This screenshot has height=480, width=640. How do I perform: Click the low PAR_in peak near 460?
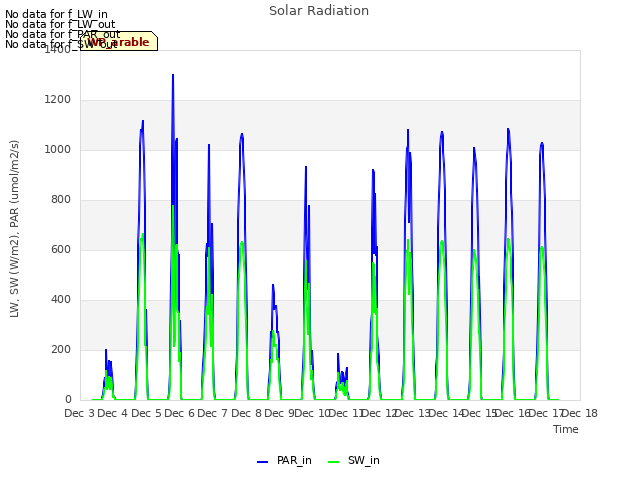(273, 285)
